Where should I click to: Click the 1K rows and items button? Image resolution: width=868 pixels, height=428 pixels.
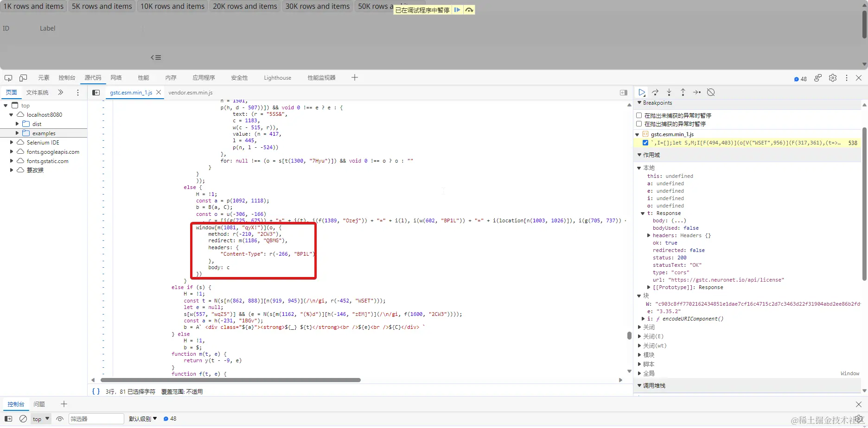pyautogui.click(x=33, y=6)
